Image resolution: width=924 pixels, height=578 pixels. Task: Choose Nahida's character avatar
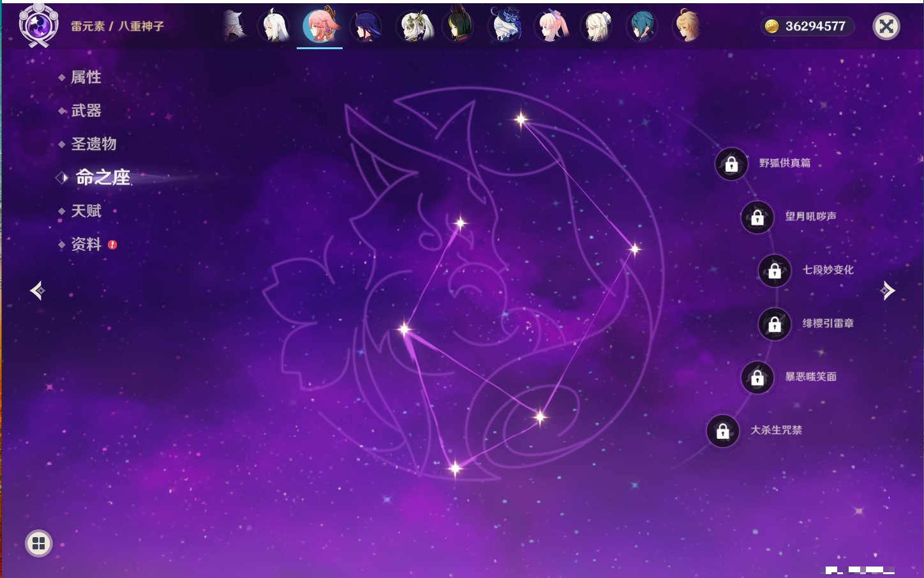point(415,26)
